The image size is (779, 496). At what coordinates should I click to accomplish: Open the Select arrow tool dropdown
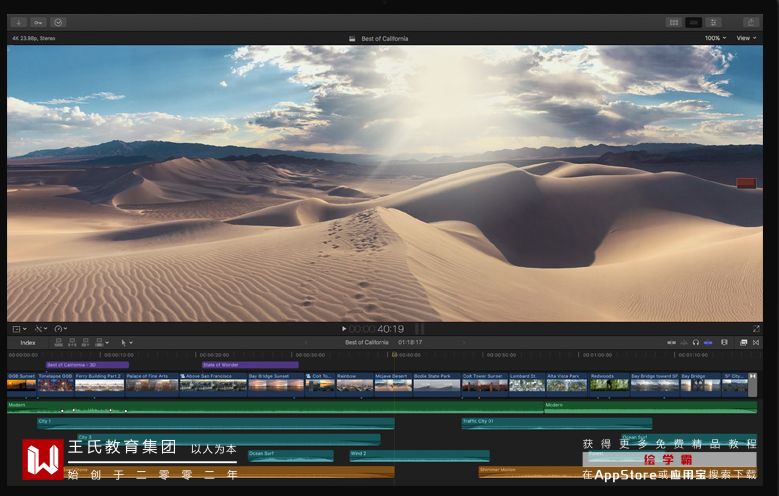point(126,342)
